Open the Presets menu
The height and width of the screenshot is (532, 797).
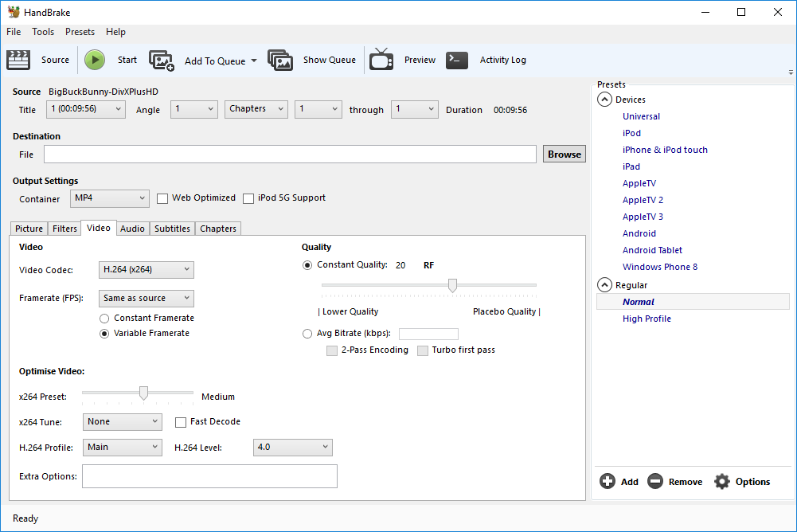80,32
